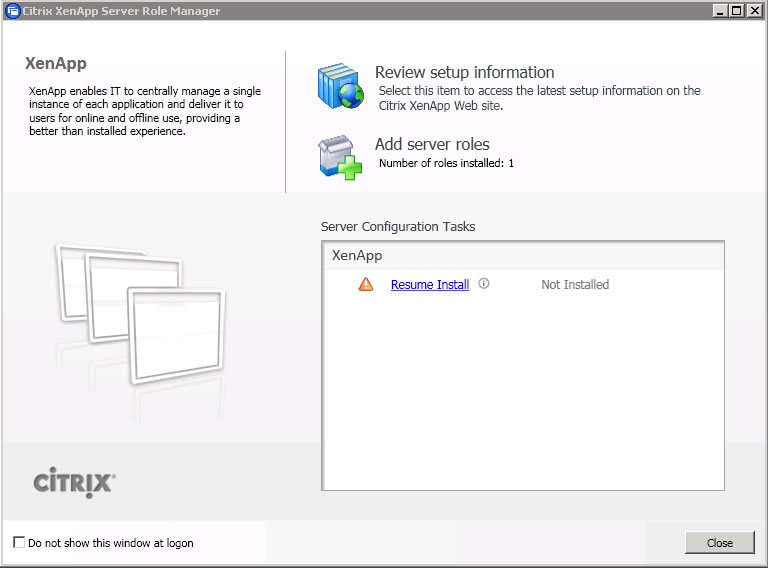Screen dimensions: 768x568
Task: Open the Resume Install link
Action: point(430,284)
